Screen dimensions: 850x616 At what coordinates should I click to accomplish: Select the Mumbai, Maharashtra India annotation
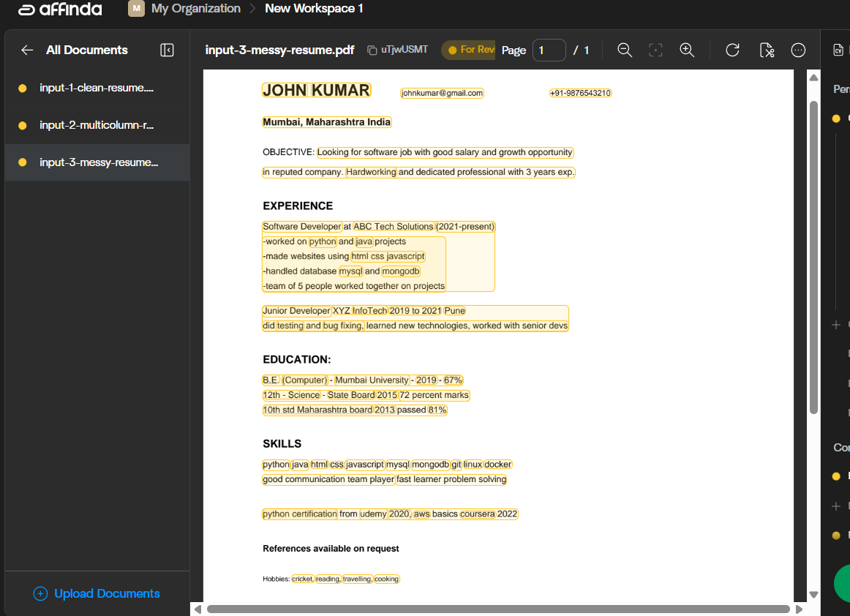[x=326, y=122]
